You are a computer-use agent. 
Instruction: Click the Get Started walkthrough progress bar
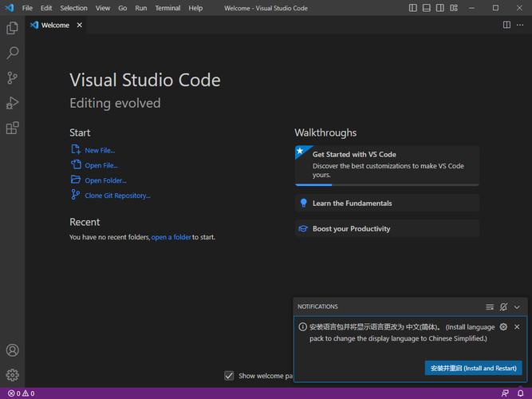tap(387, 184)
